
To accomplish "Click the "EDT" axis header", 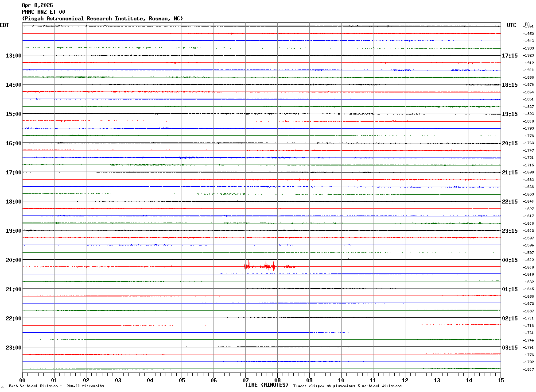I will 4,25.
